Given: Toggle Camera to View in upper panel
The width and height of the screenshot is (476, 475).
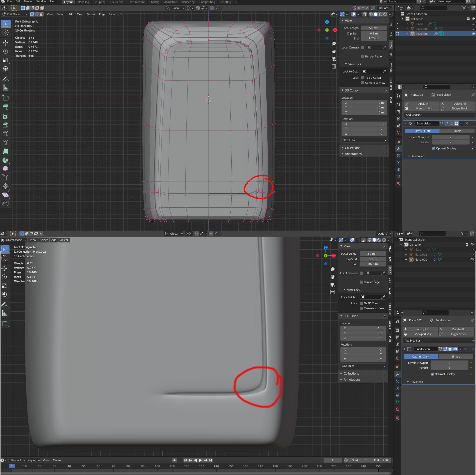Looking at the screenshot, I should tap(363, 83).
